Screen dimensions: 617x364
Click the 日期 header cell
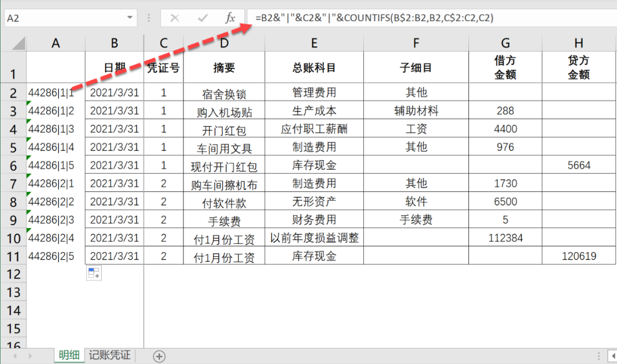(x=114, y=67)
